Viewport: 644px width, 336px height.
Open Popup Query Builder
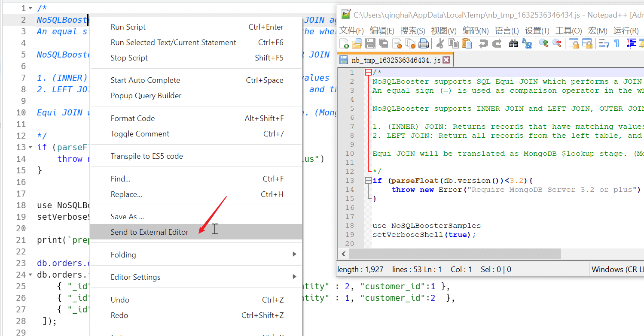[196, 96]
